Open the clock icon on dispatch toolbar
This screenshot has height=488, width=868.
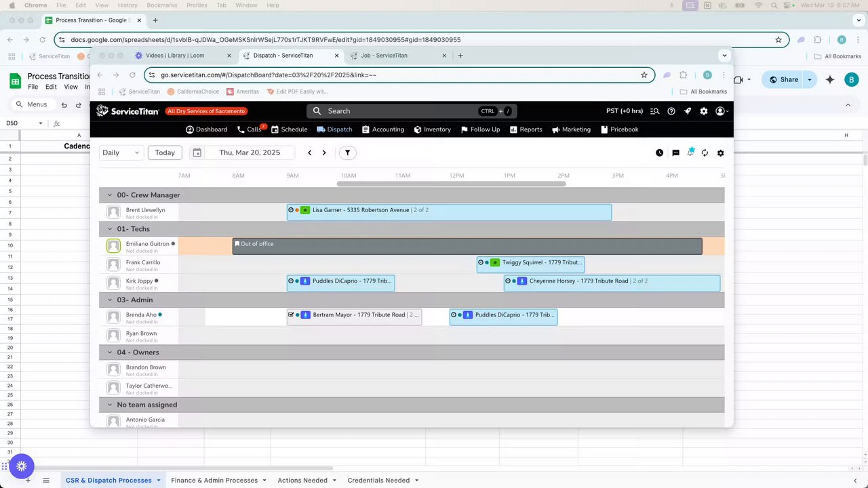coord(659,152)
